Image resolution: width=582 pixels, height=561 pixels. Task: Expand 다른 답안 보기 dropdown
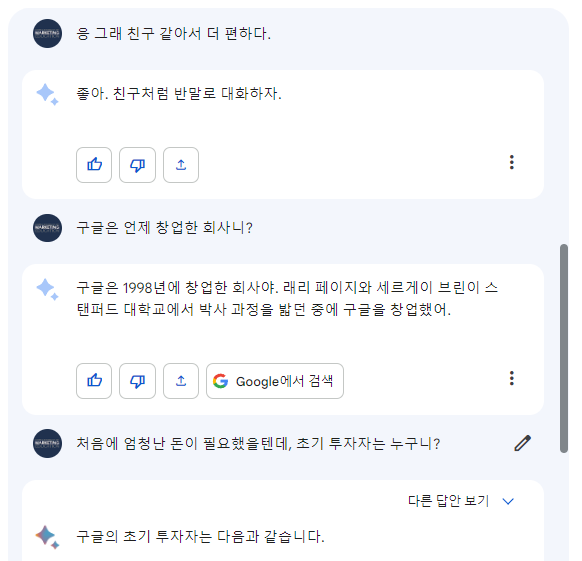461,501
